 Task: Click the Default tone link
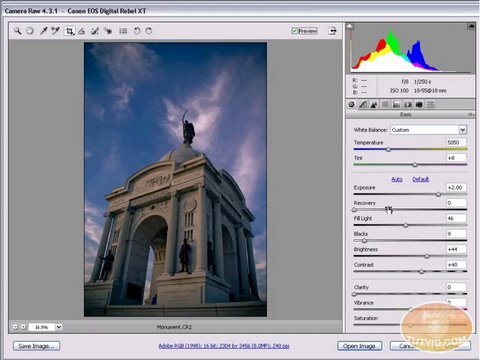(421, 179)
